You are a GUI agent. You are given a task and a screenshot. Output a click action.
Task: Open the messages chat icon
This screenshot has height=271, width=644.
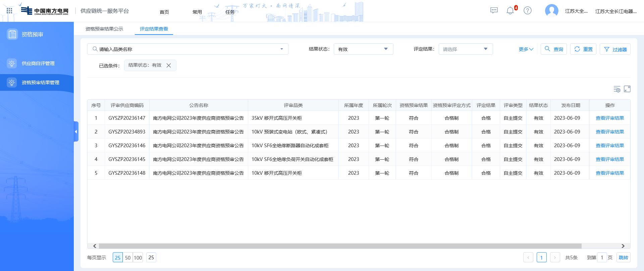pyautogui.click(x=494, y=11)
